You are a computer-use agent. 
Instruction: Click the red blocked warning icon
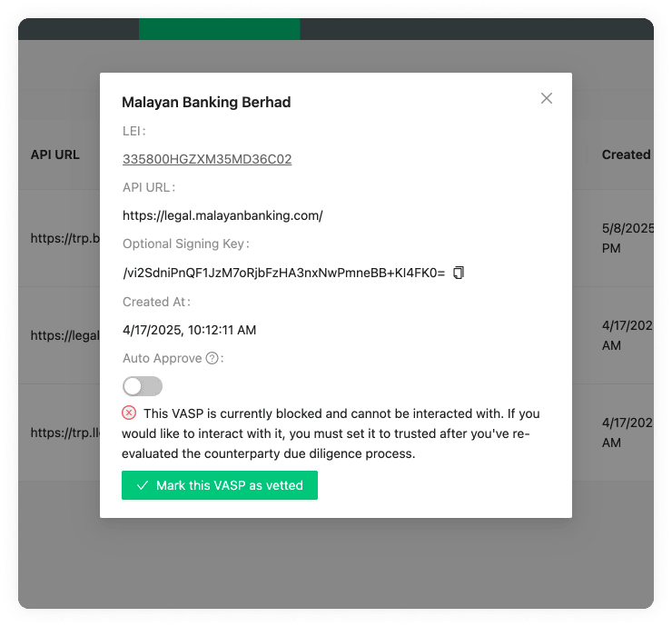pos(129,413)
